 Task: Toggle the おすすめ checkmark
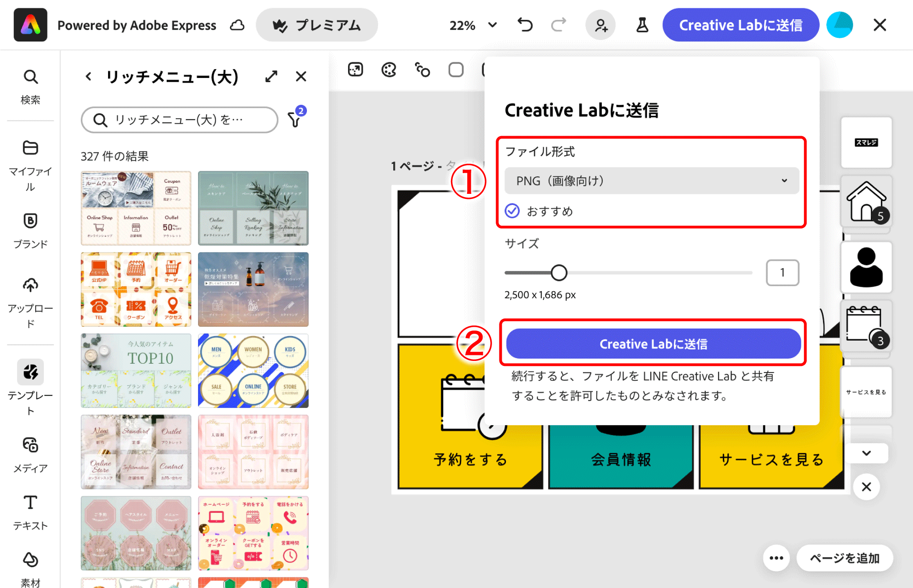pyautogui.click(x=512, y=211)
